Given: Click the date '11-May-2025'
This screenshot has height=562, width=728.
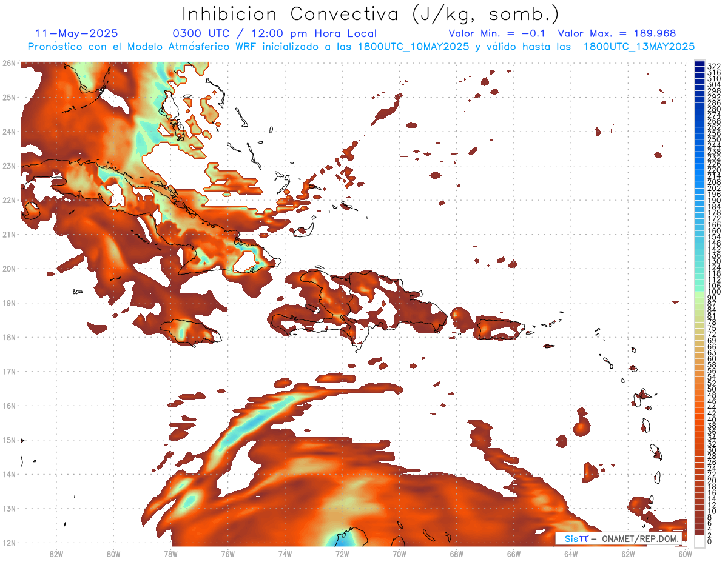Looking at the screenshot, I should tap(77, 33).
